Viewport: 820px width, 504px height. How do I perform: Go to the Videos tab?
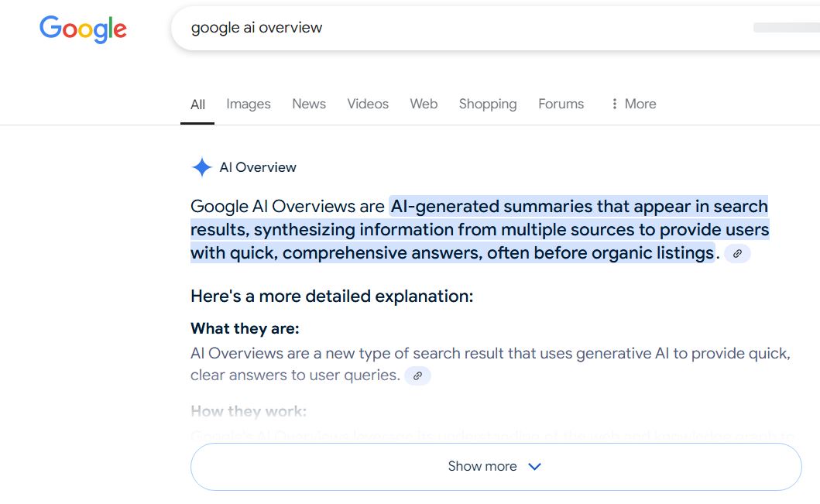point(368,104)
